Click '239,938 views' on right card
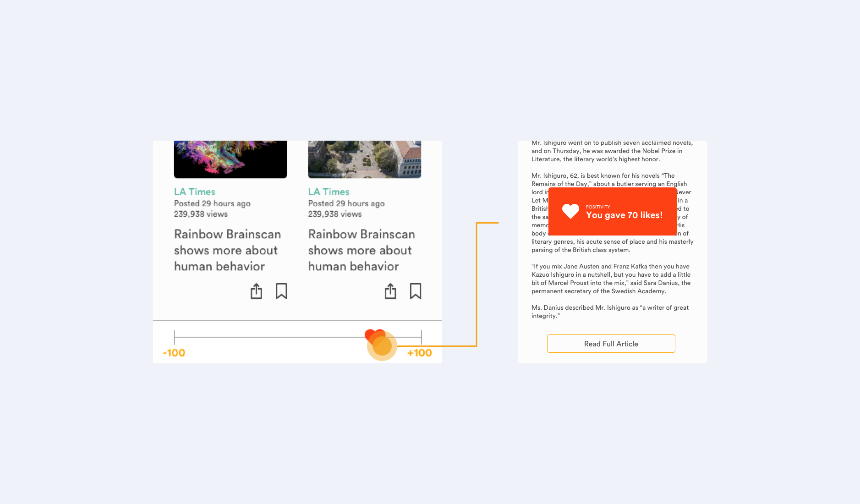860x504 pixels. [x=335, y=214]
